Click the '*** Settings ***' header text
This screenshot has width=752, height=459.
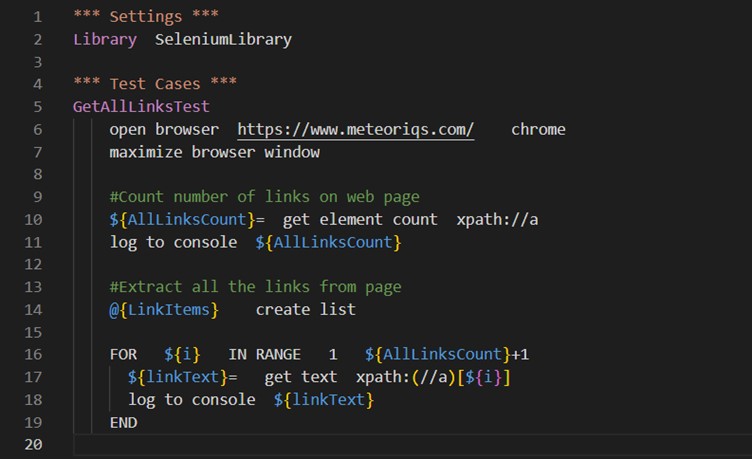click(146, 16)
